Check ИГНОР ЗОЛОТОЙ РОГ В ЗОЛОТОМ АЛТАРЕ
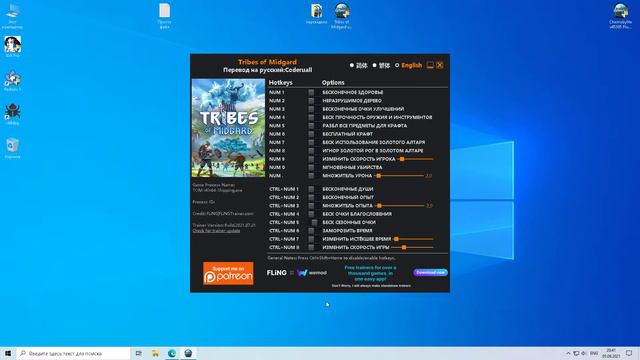 click(x=311, y=151)
